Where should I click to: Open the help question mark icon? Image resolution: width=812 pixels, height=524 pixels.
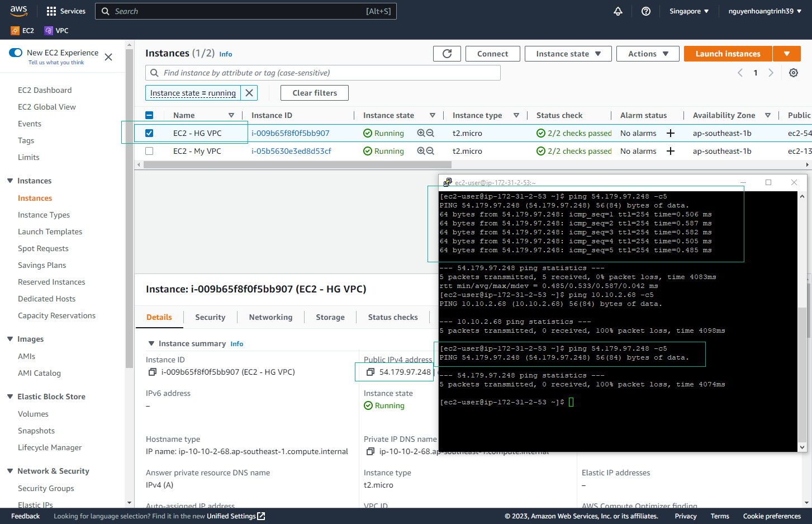[646, 11]
